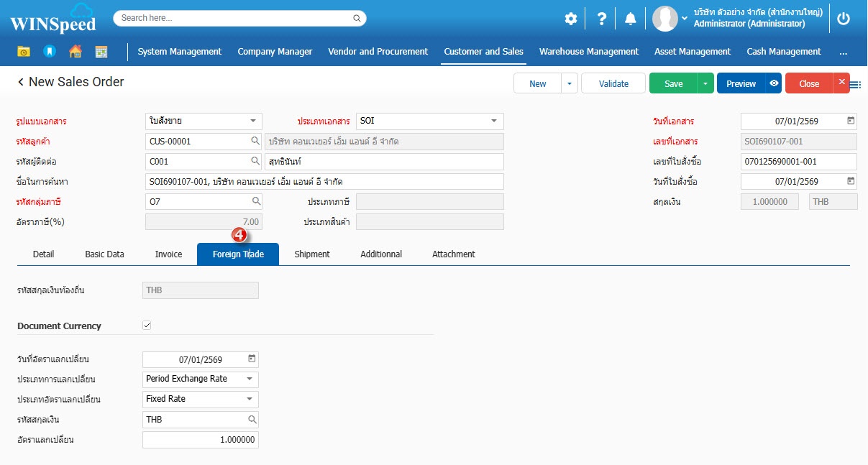Viewport: 868px width, 465px height.
Task: Open calendar for exchange rate date
Action: [252, 359]
